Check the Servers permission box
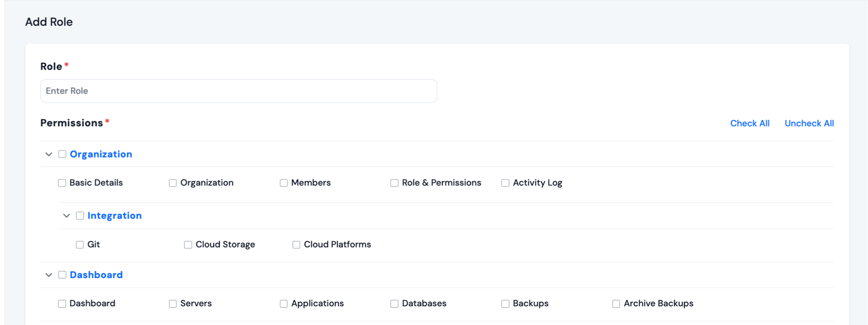 pos(173,304)
